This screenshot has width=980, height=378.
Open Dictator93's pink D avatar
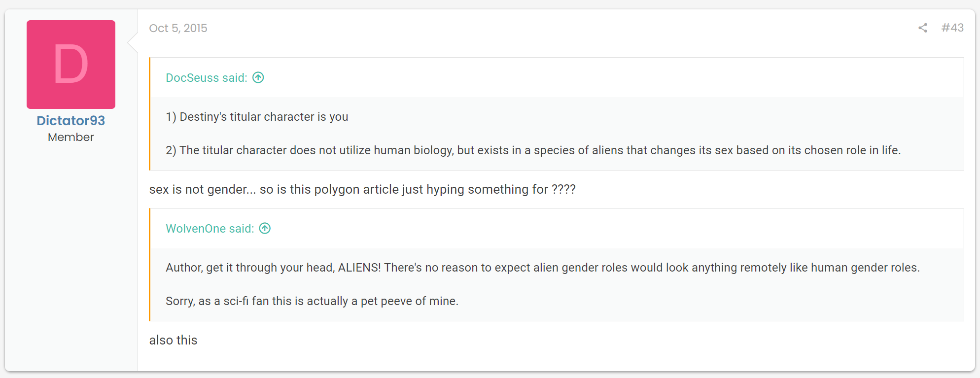coord(71,65)
